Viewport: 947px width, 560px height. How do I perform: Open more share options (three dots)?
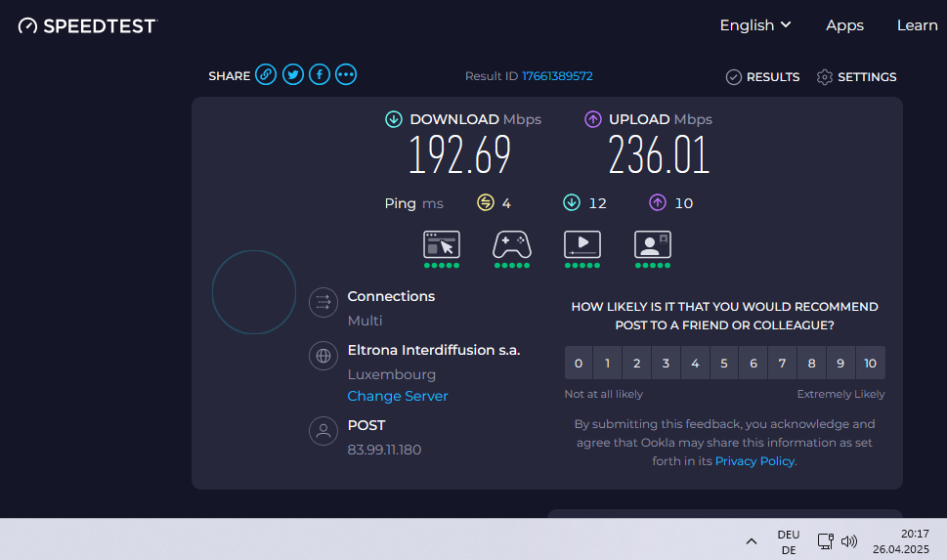pos(346,75)
